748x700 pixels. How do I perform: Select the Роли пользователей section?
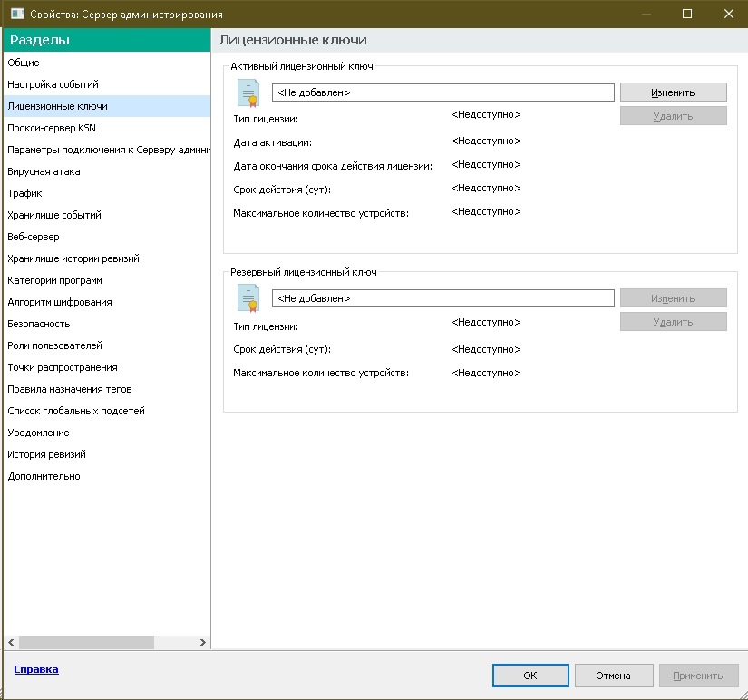tap(54, 345)
